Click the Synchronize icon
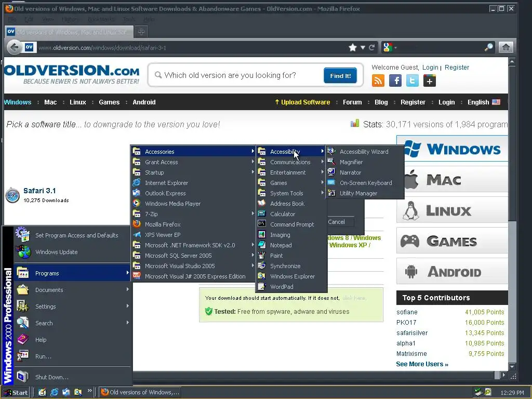 262,265
